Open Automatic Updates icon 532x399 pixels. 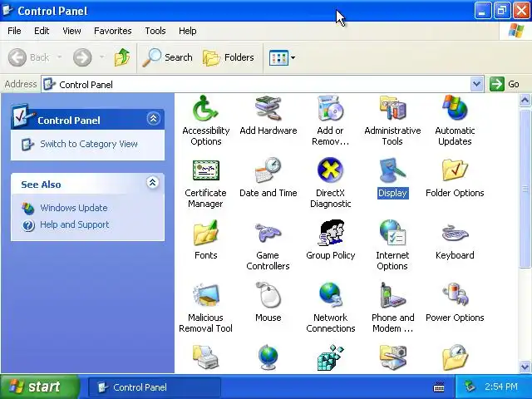455,109
